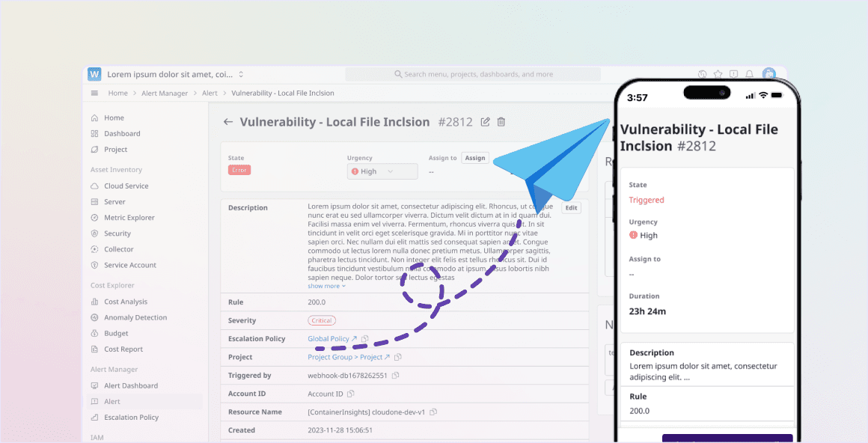Tap the phone alert title #2812
Viewport: 868px width, 443px height.
tap(699, 138)
